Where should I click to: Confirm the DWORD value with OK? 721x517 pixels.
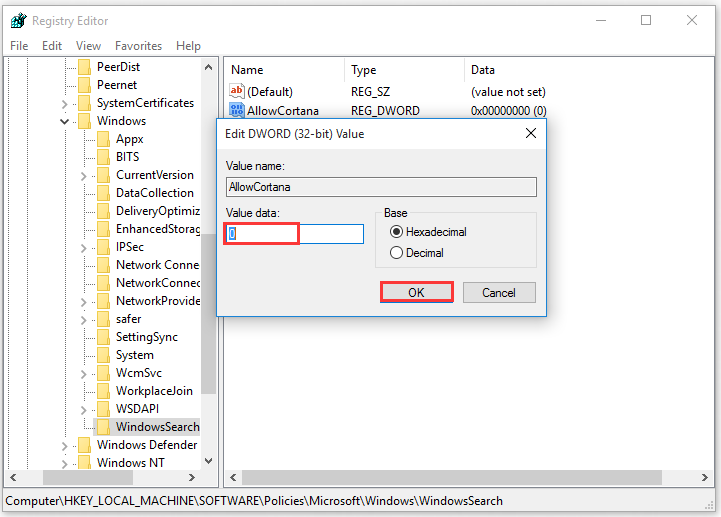coord(417,293)
